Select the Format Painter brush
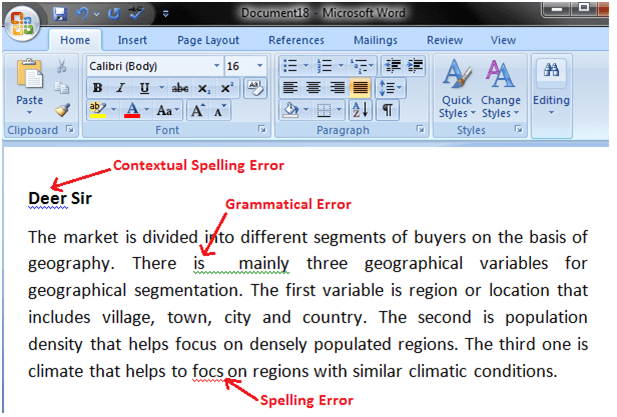This screenshot has width=617, height=417. (62, 109)
